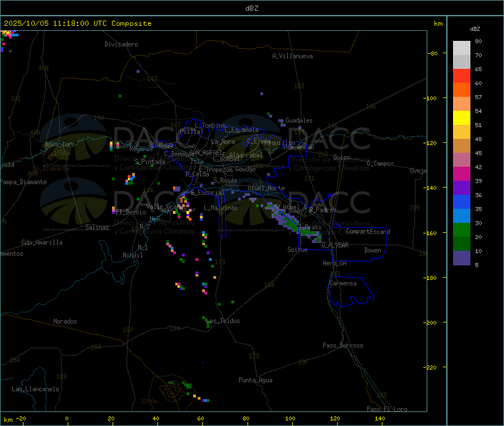Click the Carmensa place label
The height and width of the screenshot is (426, 504).
(343, 283)
